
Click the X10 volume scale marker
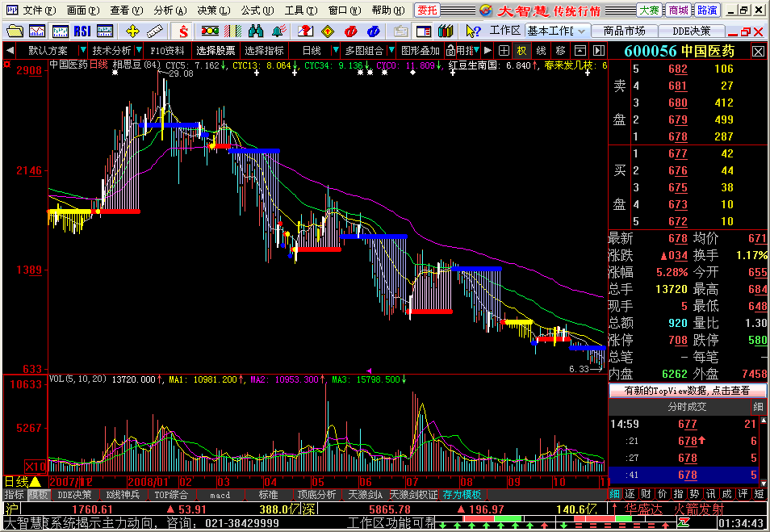[x=36, y=466]
